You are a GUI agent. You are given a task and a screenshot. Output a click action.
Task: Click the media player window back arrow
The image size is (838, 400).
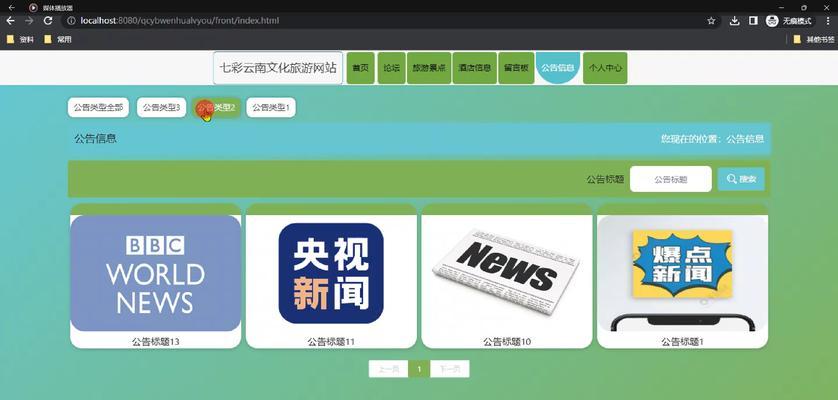click(x=12, y=7)
